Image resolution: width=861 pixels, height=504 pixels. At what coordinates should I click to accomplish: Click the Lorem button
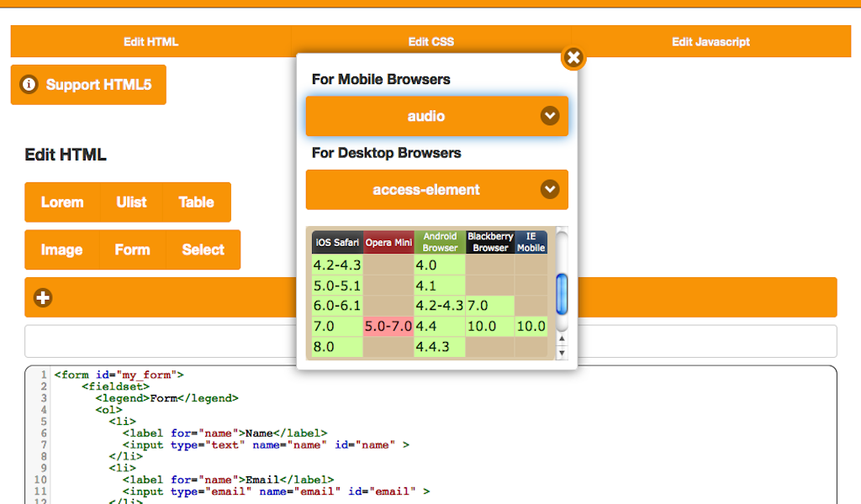click(61, 202)
